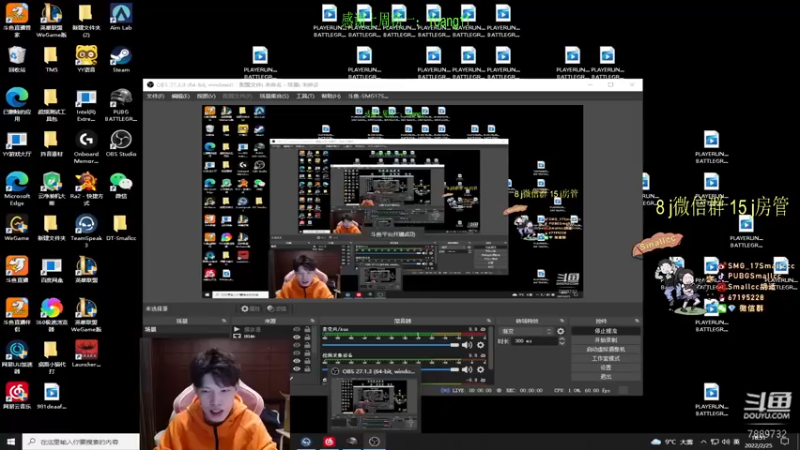The width and height of the screenshot is (800, 450).
Task: Adjust the 300 ms duration spinner arrows
Action: (x=562, y=341)
